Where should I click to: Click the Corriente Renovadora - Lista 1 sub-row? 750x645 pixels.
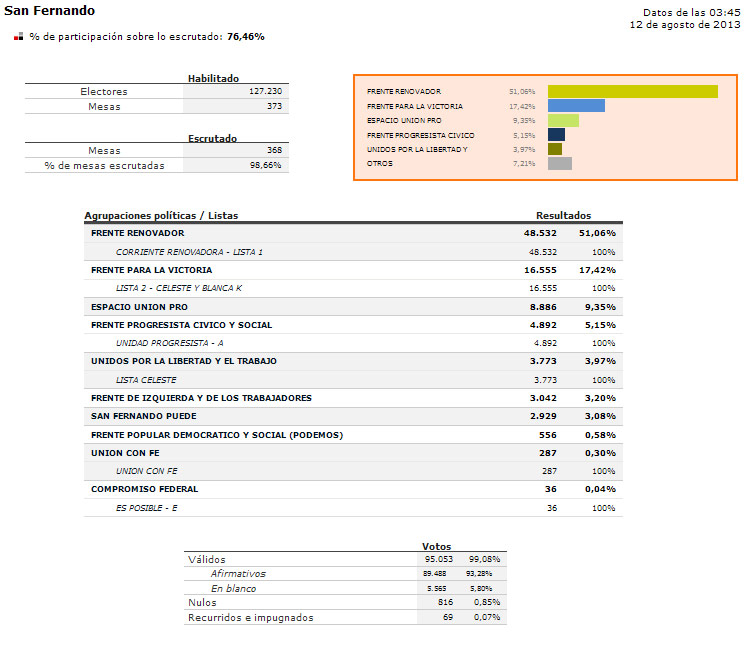coord(189,252)
